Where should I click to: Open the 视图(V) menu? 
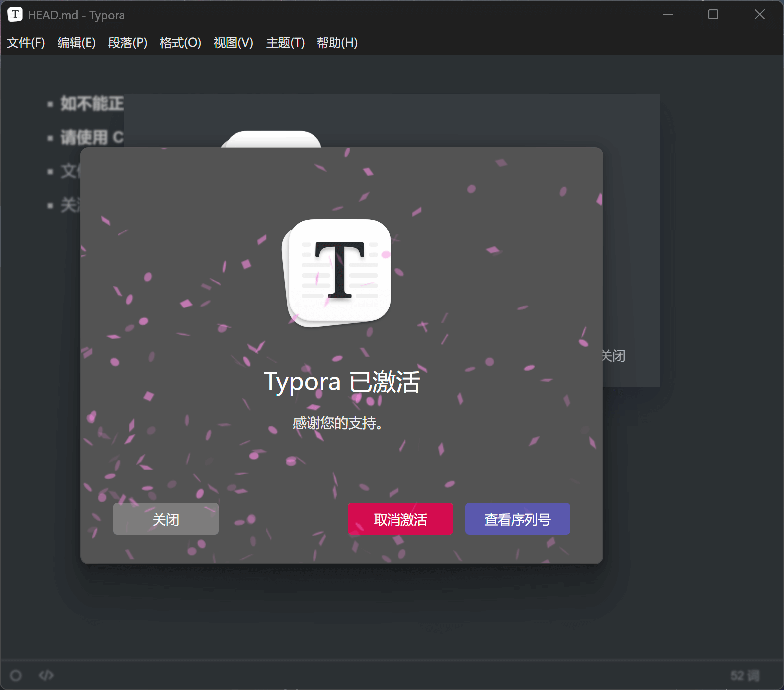(233, 43)
